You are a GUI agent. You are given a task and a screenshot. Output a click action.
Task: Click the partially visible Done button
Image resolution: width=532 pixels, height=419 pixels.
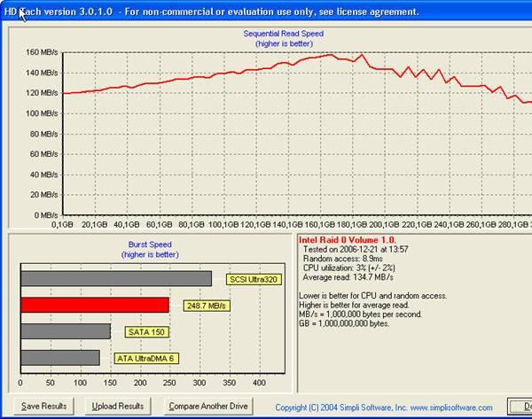pos(522,406)
